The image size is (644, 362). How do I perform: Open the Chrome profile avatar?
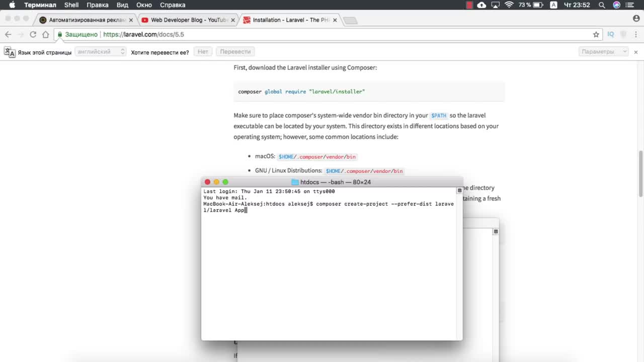point(636,18)
